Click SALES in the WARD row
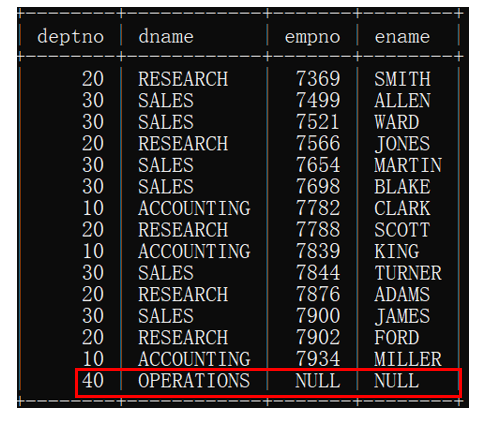The width and height of the screenshot is (486, 422). tap(166, 122)
